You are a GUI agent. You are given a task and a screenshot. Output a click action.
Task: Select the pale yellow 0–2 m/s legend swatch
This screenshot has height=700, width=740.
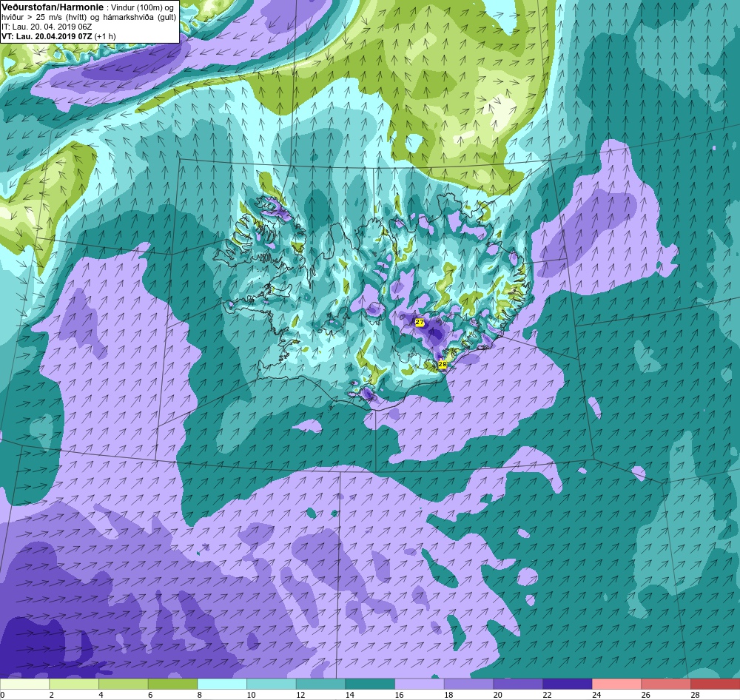pyautogui.click(x=24, y=684)
